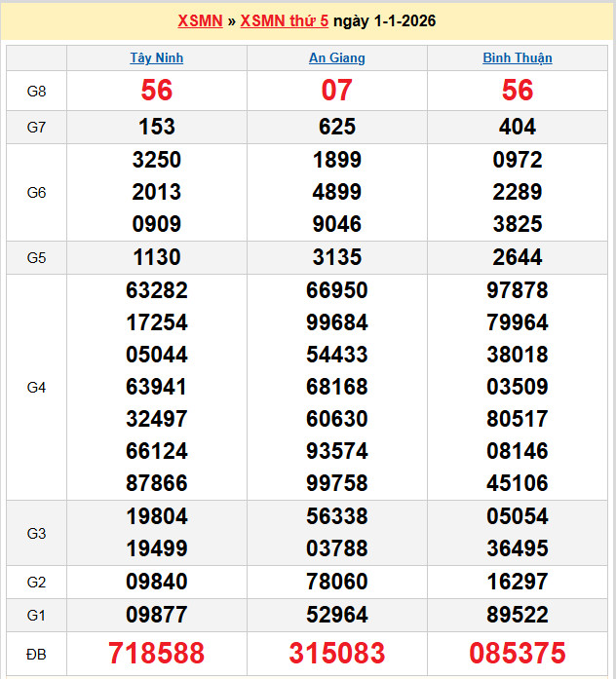Click Bình Thuận's G7 result 404
The width and height of the screenshot is (616, 679).
click(518, 127)
